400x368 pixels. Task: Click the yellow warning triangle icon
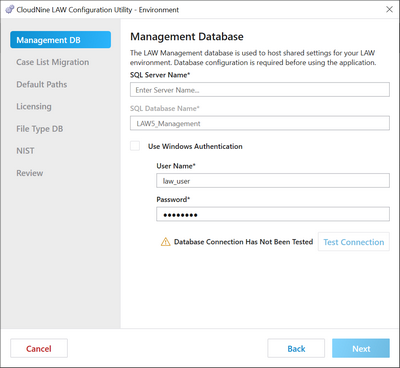[x=165, y=242]
